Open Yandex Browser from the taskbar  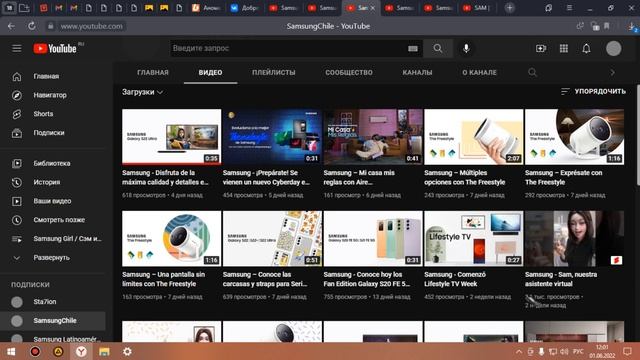(x=81, y=351)
